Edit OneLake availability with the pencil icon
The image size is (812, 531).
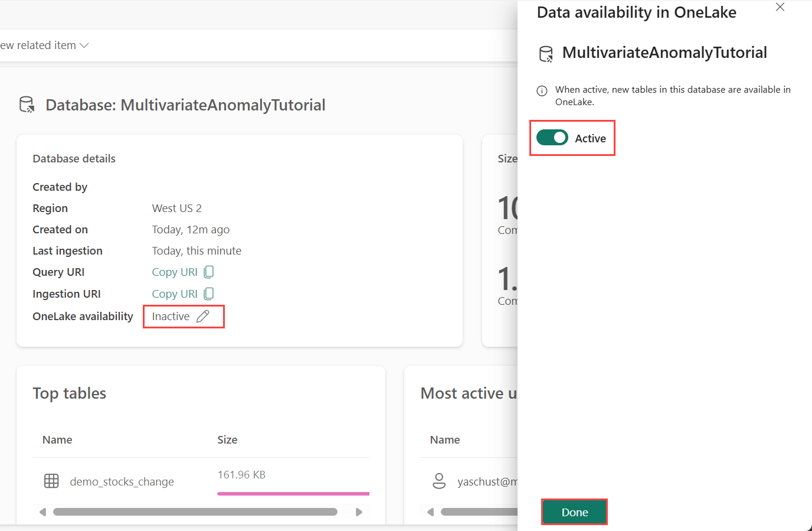(202, 317)
